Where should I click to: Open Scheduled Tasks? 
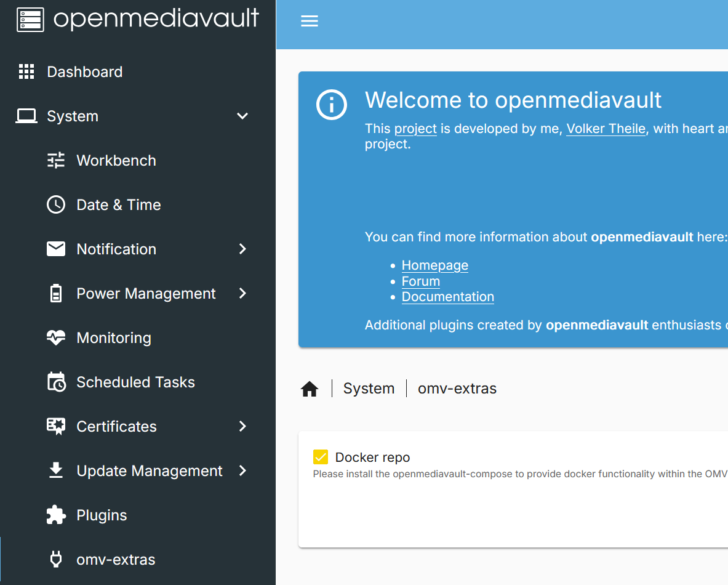[x=135, y=382]
